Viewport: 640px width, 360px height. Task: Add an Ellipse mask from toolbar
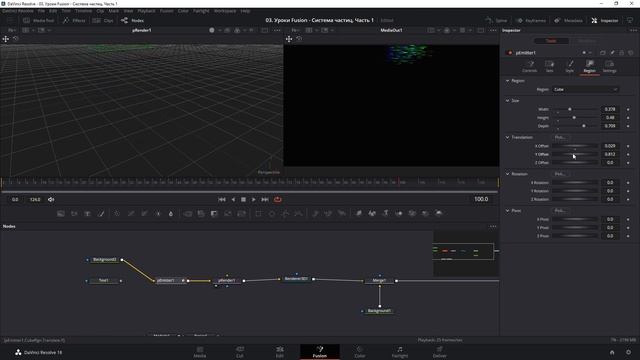pyautogui.click(x=271, y=213)
